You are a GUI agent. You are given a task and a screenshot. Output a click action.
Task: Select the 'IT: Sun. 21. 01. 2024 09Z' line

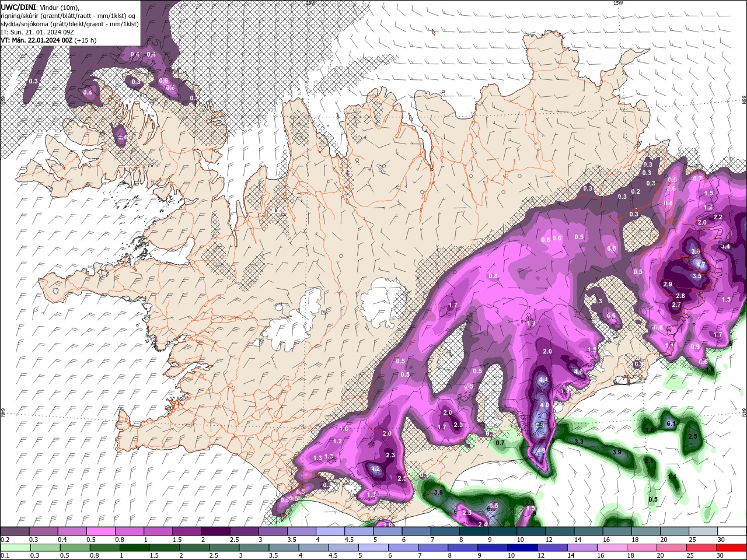[x=37, y=32]
